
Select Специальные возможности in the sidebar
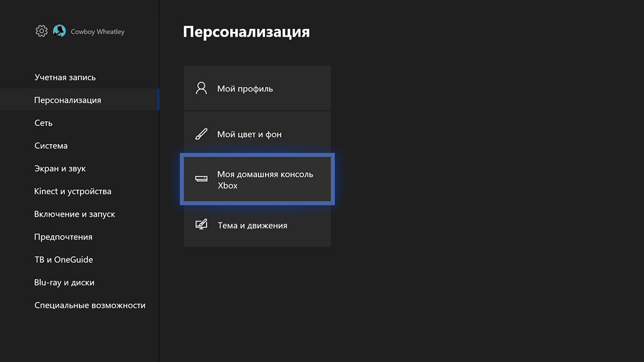pyautogui.click(x=90, y=305)
